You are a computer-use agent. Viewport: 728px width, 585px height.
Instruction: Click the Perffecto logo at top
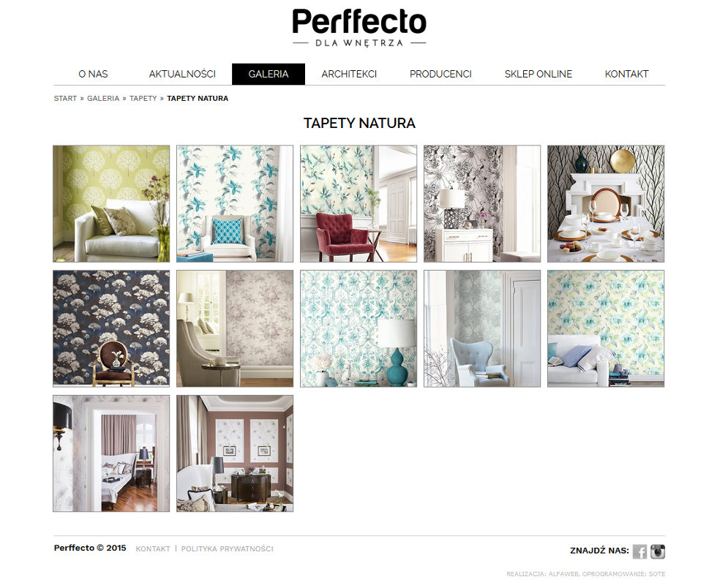(359, 28)
